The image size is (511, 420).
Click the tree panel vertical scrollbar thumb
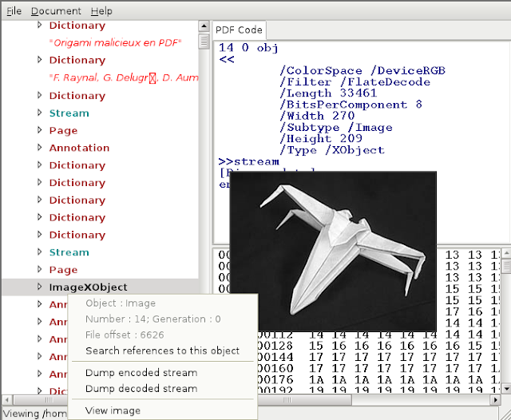pos(204,41)
